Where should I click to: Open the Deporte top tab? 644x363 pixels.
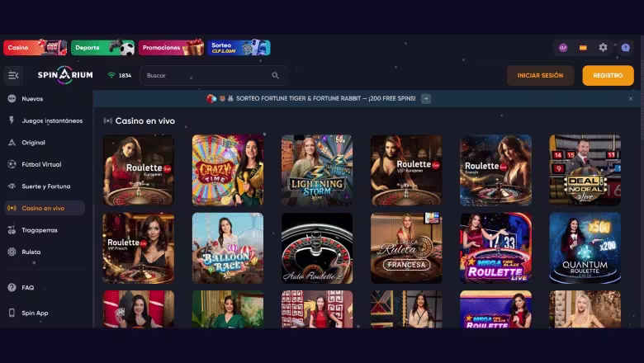point(102,48)
